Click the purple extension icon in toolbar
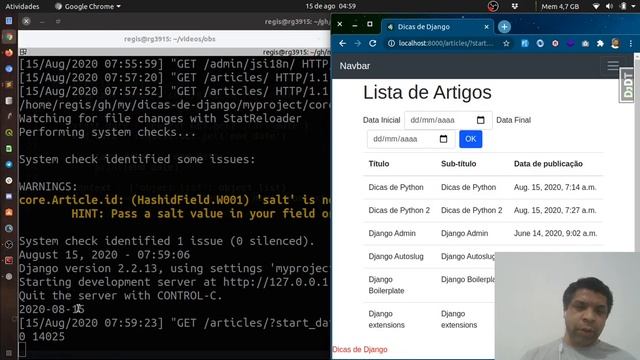Image resolution: width=640 pixels, height=360 pixels. point(570,43)
